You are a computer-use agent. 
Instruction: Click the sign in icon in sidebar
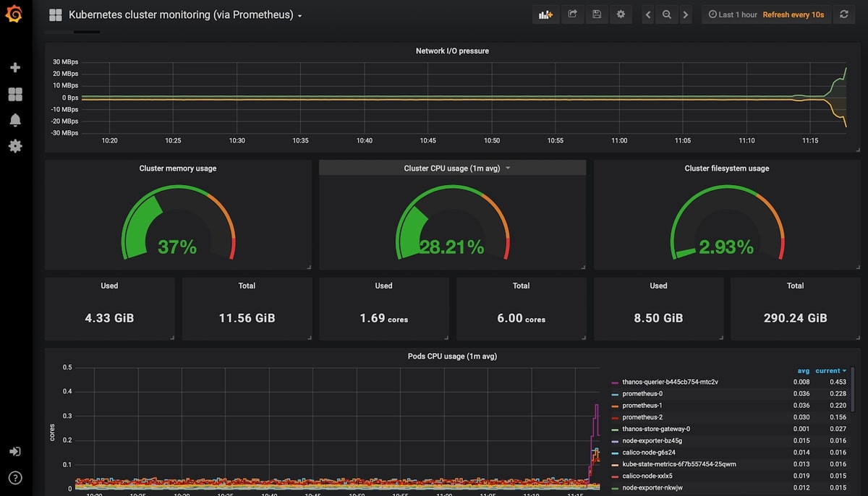point(15,451)
